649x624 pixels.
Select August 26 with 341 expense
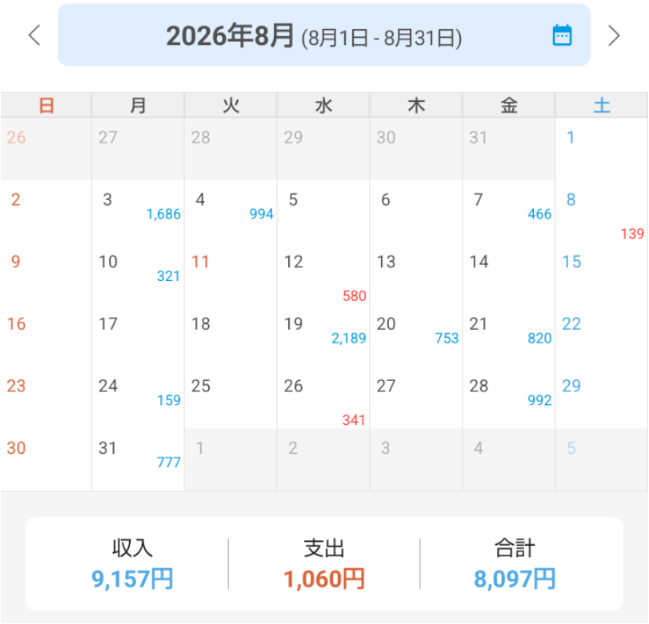pos(323,397)
